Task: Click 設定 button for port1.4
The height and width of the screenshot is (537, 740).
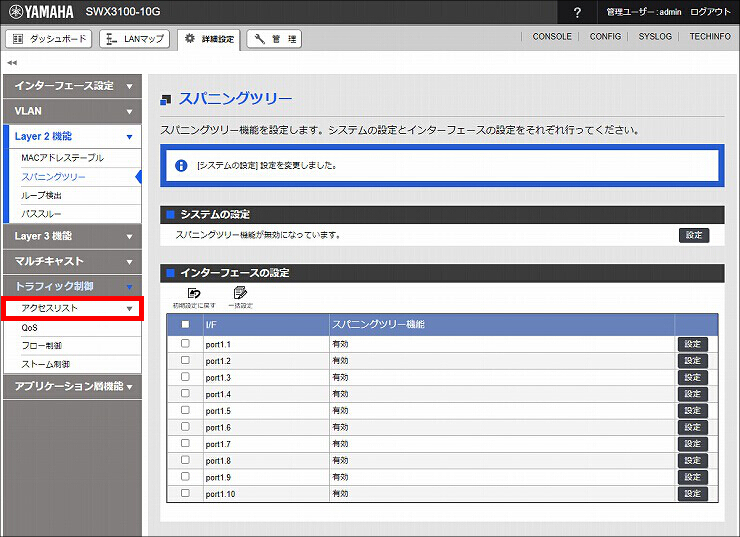Action: coord(693,394)
